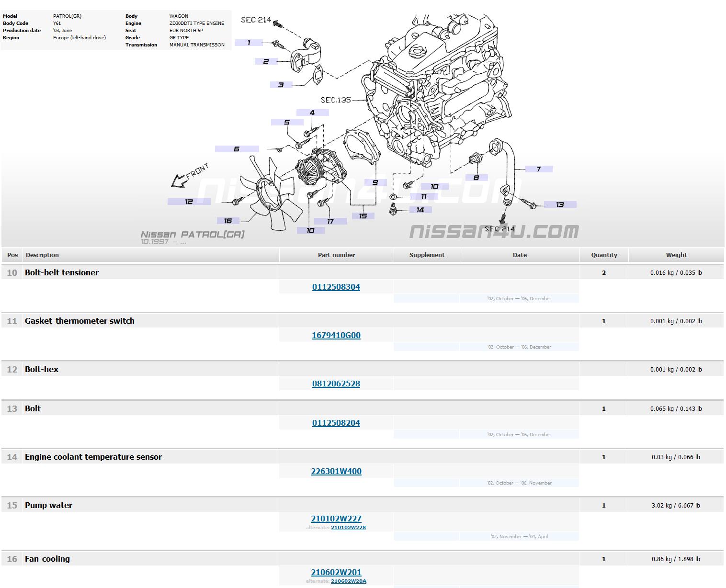Click diagram callout label 11
The width and height of the screenshot is (726, 588).
(424, 196)
